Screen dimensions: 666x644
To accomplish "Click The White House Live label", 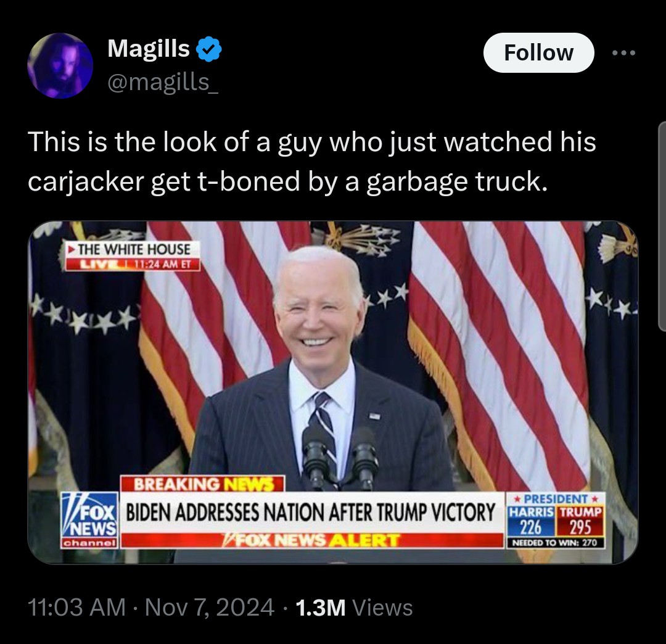I will click(133, 256).
